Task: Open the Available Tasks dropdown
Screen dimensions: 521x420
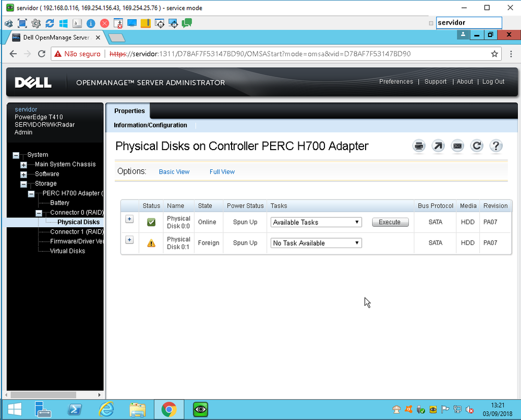Action: pyautogui.click(x=316, y=222)
